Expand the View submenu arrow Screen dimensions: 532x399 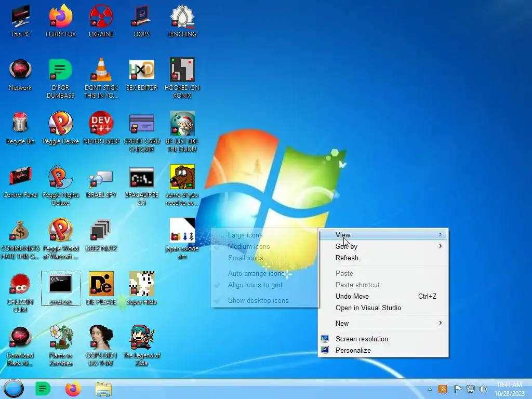pyautogui.click(x=441, y=235)
